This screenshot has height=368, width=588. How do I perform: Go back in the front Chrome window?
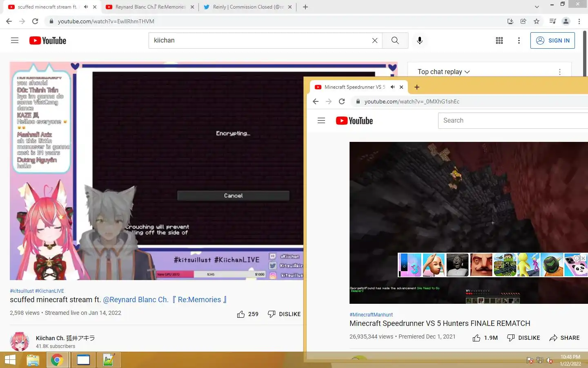click(316, 101)
